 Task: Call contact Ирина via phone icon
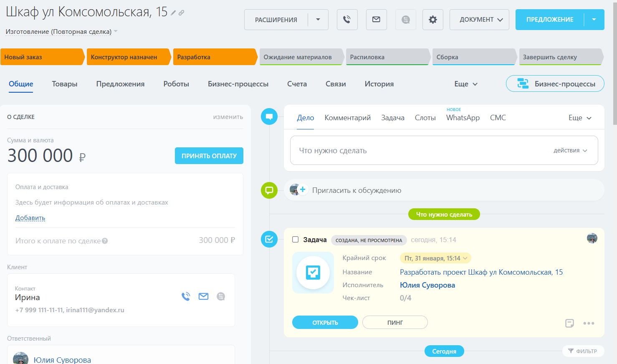click(x=186, y=296)
